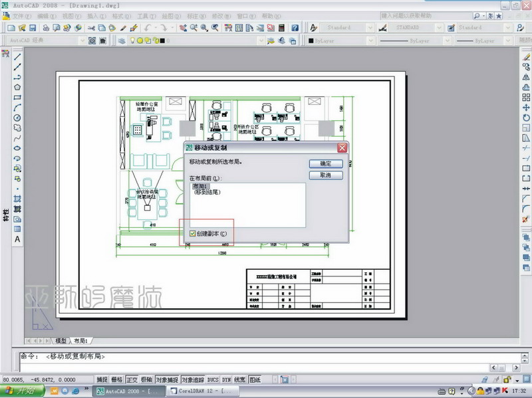
Task: Click the Dimension Style icon
Action: (x=383, y=28)
